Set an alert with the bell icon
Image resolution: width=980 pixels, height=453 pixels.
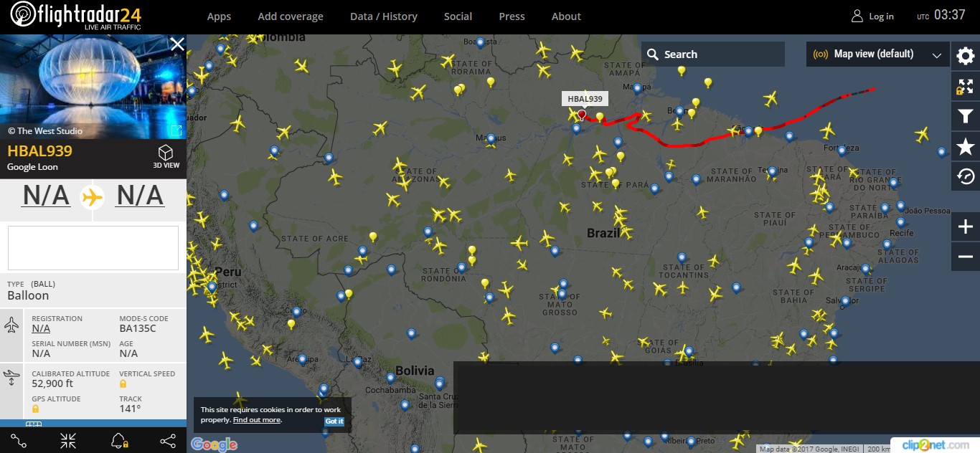tap(119, 441)
